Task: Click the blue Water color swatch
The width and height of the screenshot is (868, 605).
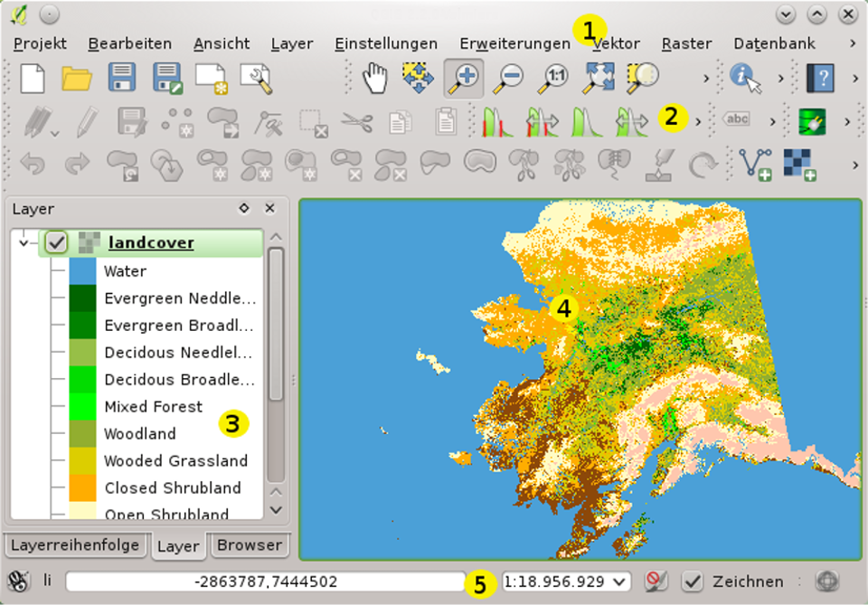Action: (x=82, y=271)
